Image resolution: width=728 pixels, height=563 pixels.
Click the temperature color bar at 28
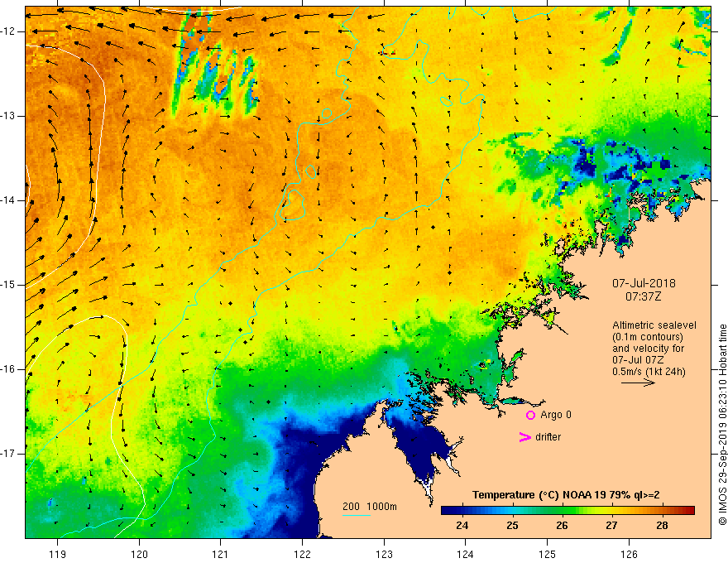pos(662,511)
